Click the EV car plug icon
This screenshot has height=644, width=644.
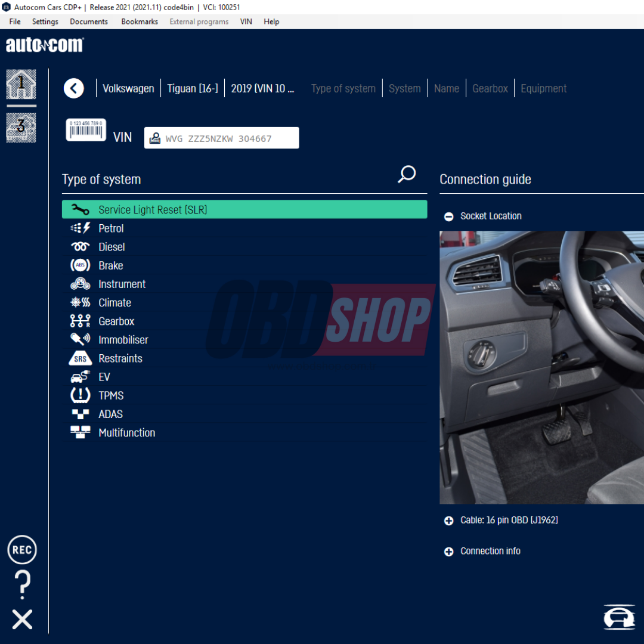80,377
